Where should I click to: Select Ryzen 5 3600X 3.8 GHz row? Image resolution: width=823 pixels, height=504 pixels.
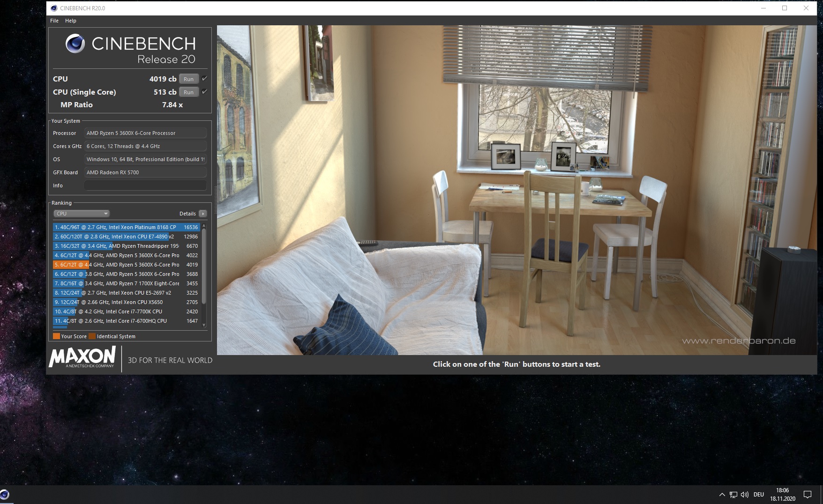point(127,274)
